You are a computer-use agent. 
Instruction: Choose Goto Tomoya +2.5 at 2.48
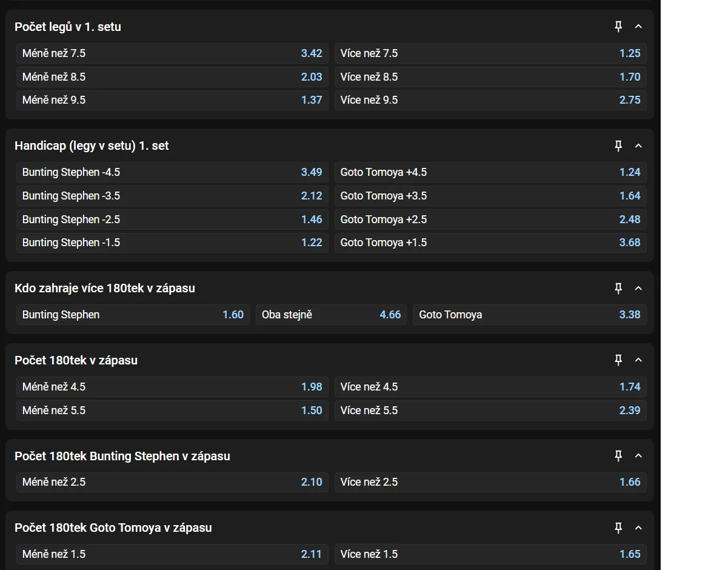pyautogui.click(x=490, y=220)
